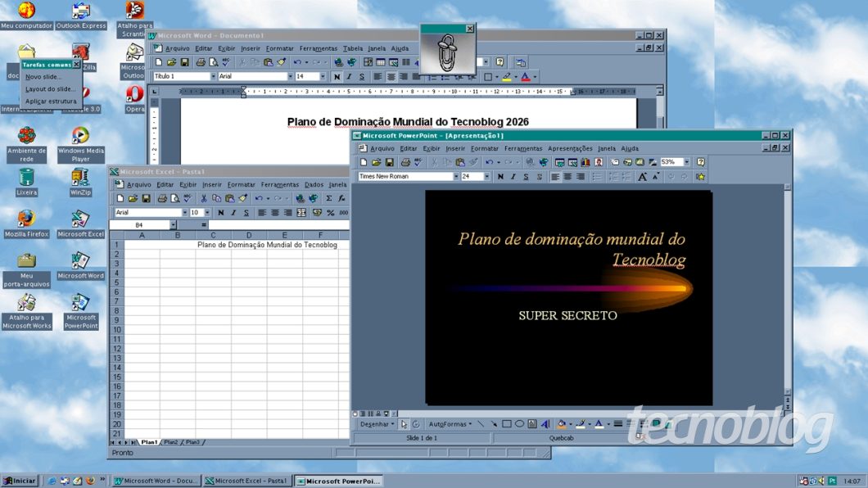Toggle Underline in PowerPoint formatting toolbar

(x=526, y=177)
